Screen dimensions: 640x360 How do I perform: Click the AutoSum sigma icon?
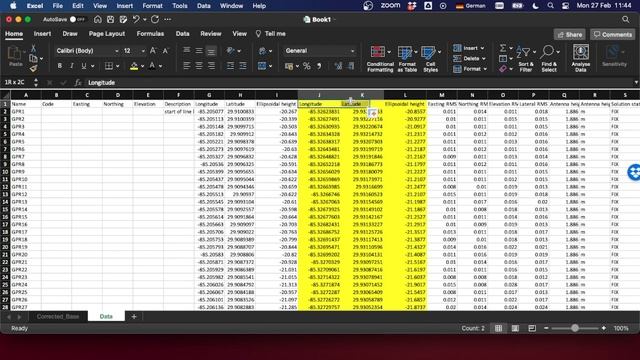tap(503, 48)
